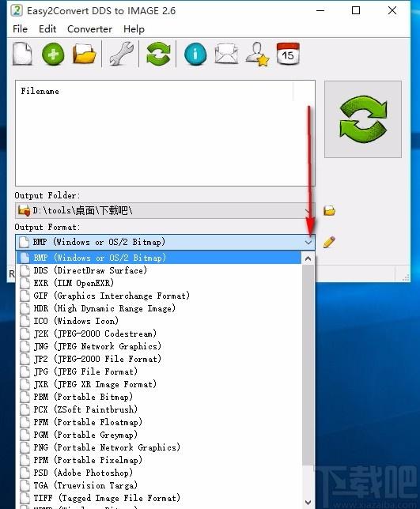The image size is (420, 509).
Task: Open the Edit menu
Action: coord(47,29)
